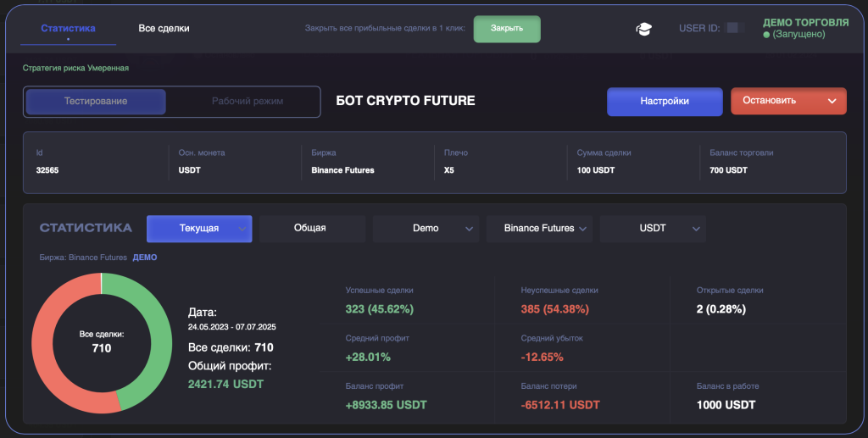Click the chevron on the Остановить button
The width and height of the screenshot is (868, 438).
coord(832,101)
